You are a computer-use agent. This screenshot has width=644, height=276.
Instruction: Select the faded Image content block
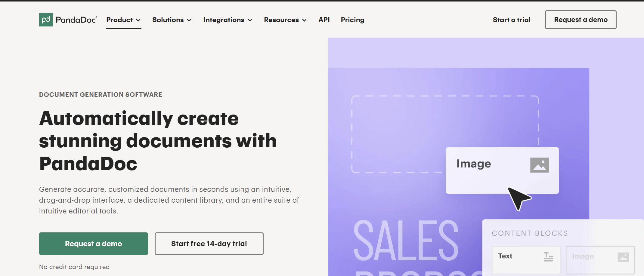(x=600, y=260)
